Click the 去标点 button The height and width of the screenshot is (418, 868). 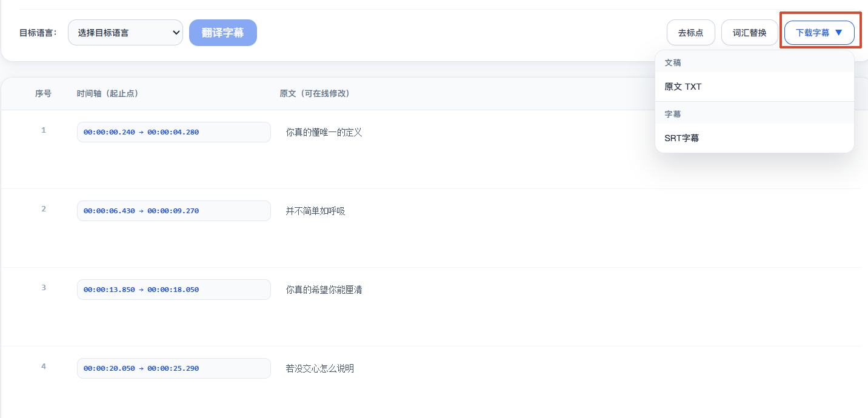(x=691, y=33)
